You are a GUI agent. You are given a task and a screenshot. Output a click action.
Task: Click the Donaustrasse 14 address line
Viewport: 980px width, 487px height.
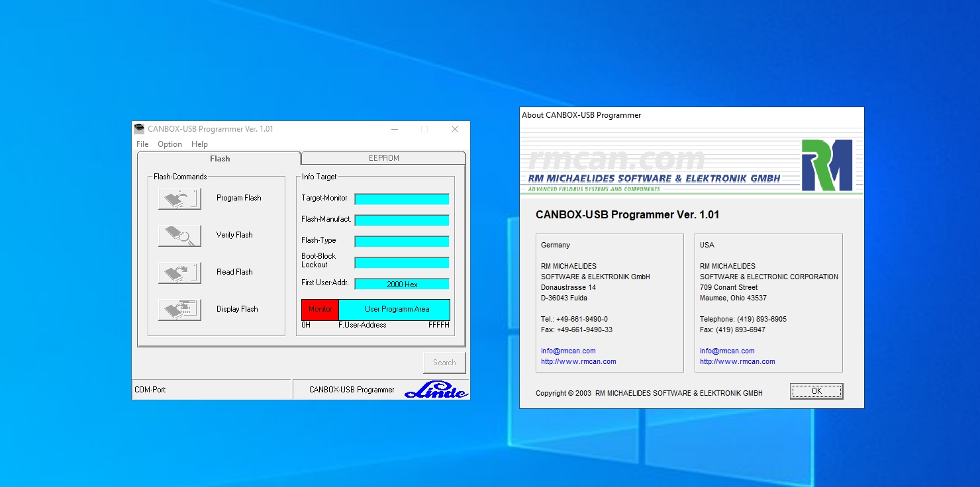568,287
